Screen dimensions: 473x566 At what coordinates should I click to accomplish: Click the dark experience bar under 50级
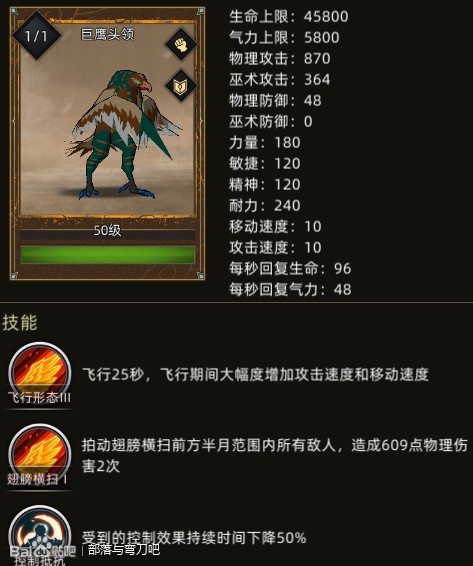(108, 235)
